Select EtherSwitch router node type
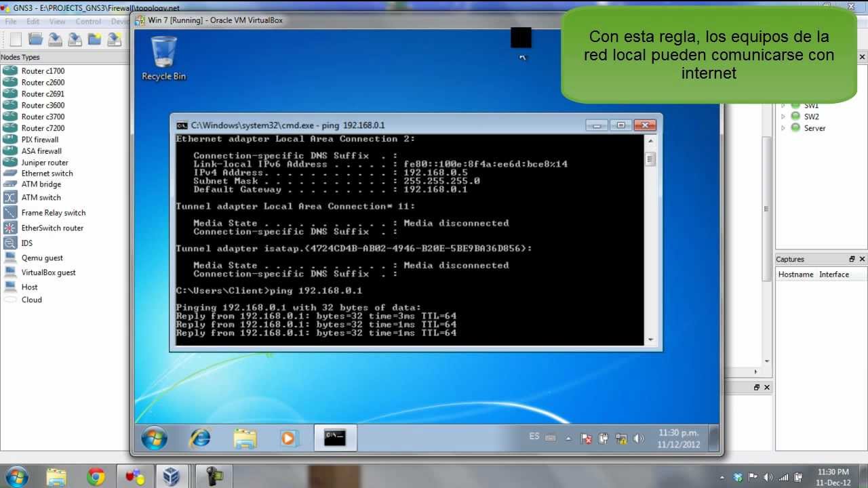Viewport: 868px width, 488px height. click(52, 228)
